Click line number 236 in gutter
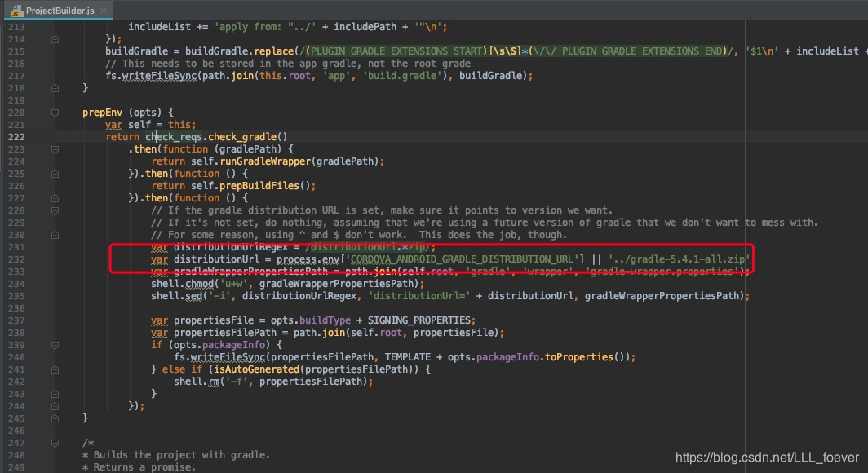Image resolution: width=868 pixels, height=473 pixels. click(x=16, y=308)
